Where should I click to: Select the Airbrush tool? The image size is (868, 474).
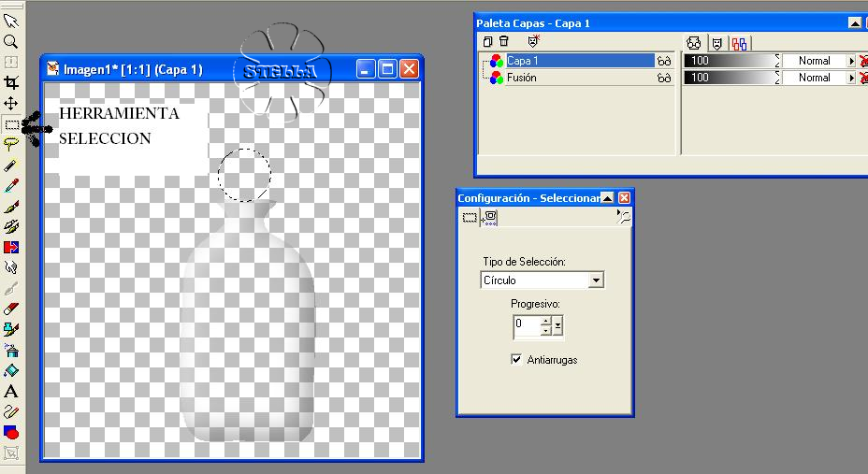11,350
